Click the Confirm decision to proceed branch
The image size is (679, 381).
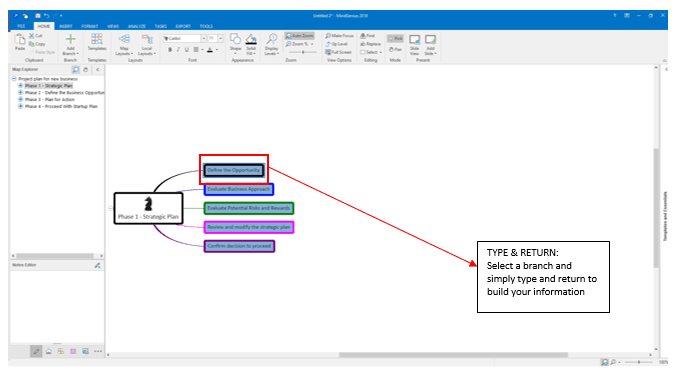[x=239, y=246]
